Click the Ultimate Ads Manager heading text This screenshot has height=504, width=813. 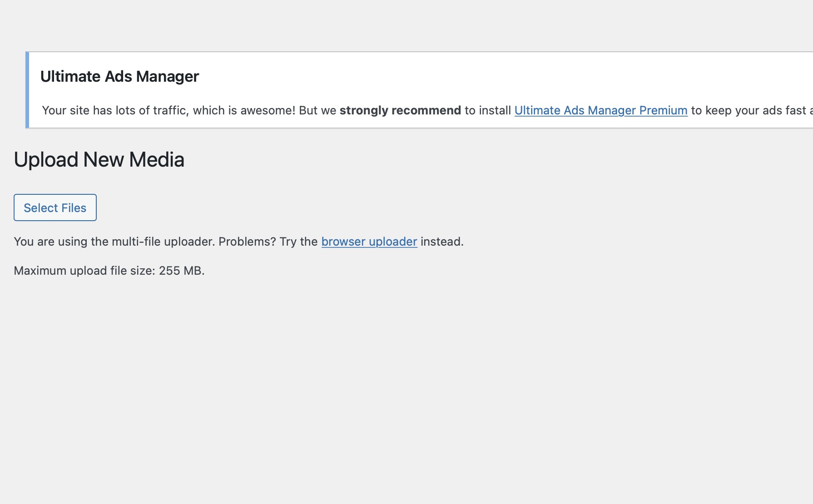tap(120, 76)
